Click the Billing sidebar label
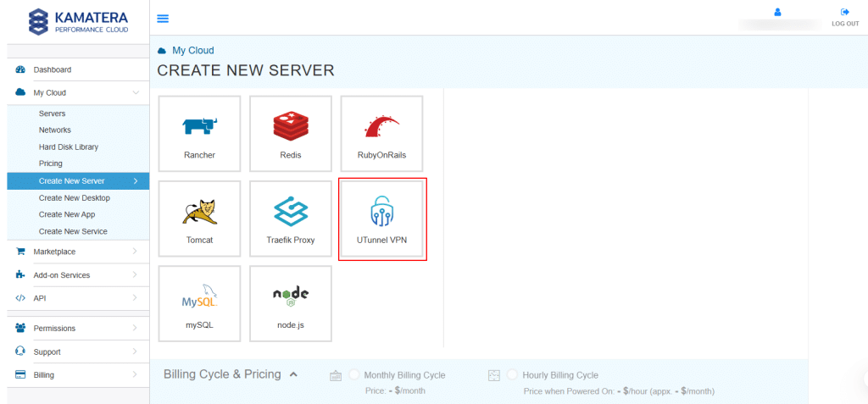Viewport: 868px width, 404px height. (x=44, y=375)
